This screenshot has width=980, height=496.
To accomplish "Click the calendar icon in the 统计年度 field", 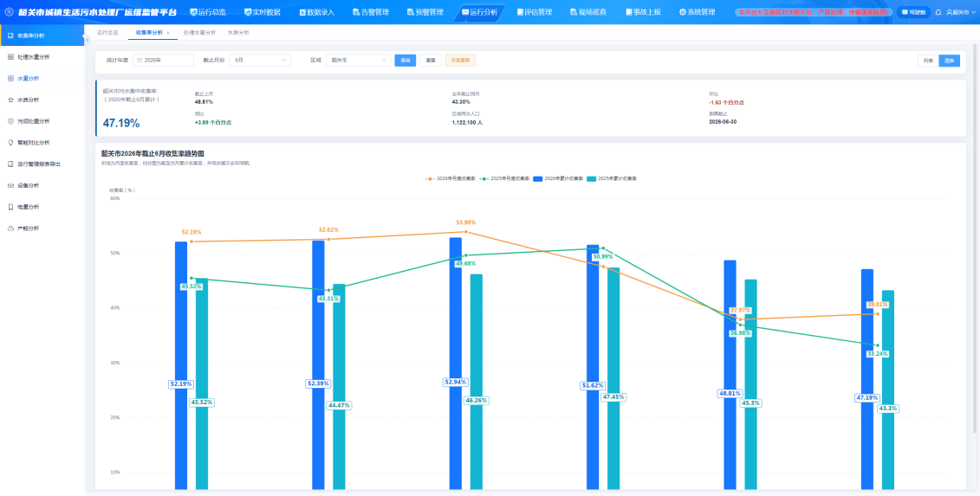I will (140, 60).
